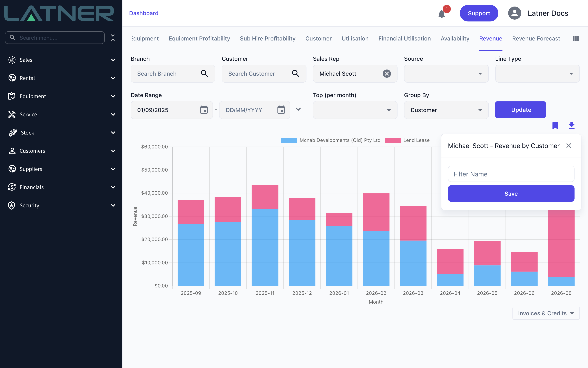Click the Latner logo
588x368 pixels.
tap(59, 13)
